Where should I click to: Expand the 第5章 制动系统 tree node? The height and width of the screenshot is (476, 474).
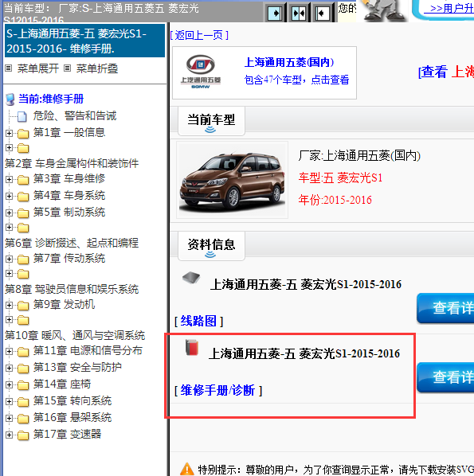9,213
